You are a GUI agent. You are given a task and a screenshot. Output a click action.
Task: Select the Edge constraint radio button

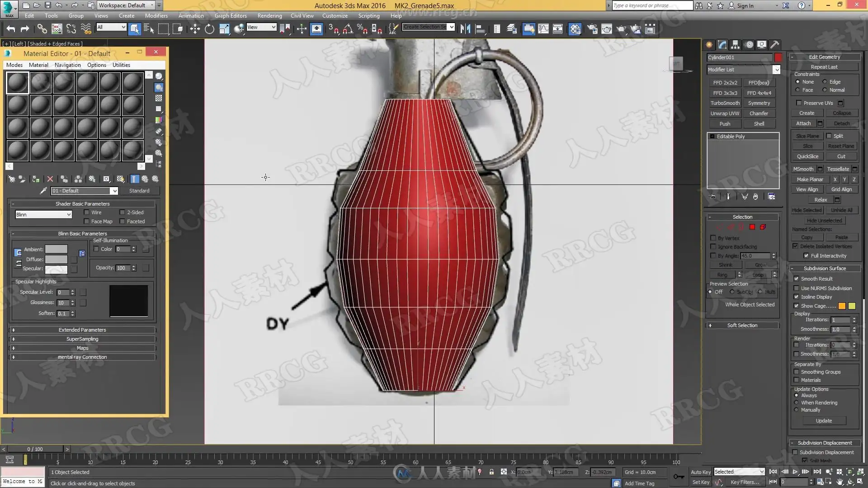click(825, 82)
